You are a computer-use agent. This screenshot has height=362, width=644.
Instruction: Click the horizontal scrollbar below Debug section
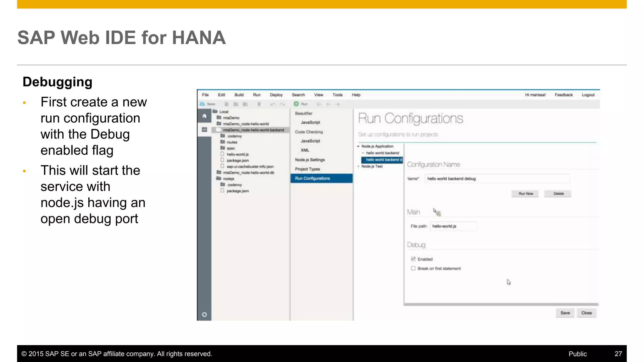tap(501, 304)
